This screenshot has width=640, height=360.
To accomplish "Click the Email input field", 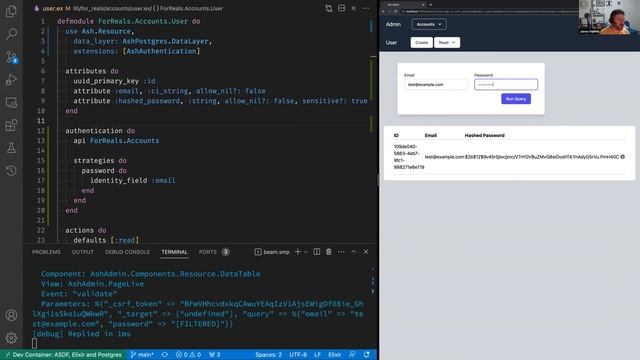I will (x=436, y=84).
